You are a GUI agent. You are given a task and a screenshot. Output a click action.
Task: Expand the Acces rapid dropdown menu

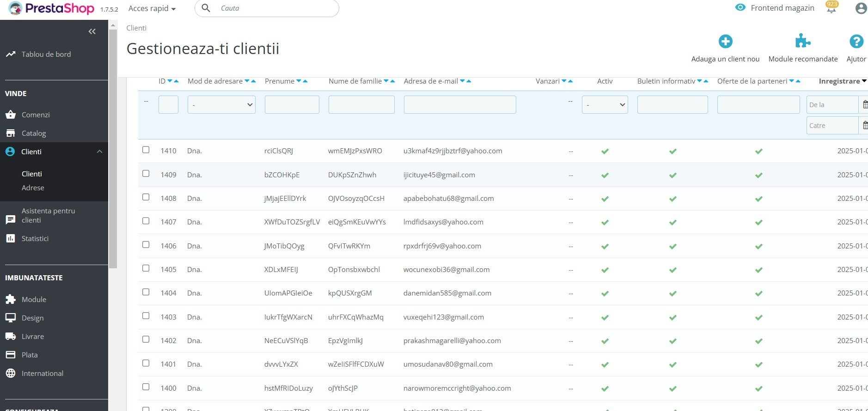pos(152,9)
